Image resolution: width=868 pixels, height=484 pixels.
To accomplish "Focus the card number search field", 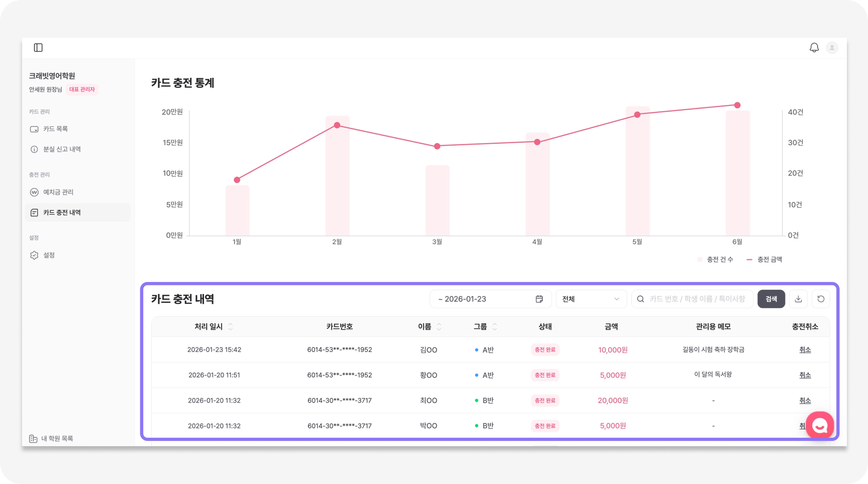I will pyautogui.click(x=697, y=299).
